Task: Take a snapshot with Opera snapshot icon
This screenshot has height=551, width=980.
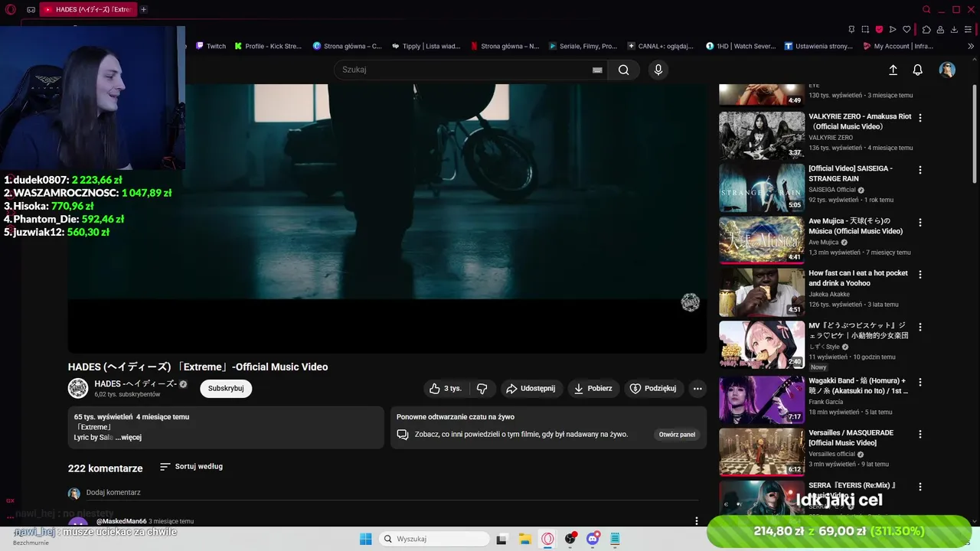Action: tap(865, 30)
